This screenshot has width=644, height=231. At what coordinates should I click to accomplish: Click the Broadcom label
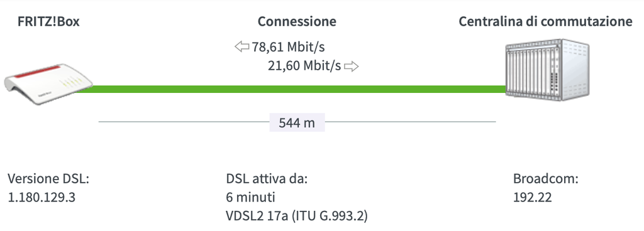(546, 179)
